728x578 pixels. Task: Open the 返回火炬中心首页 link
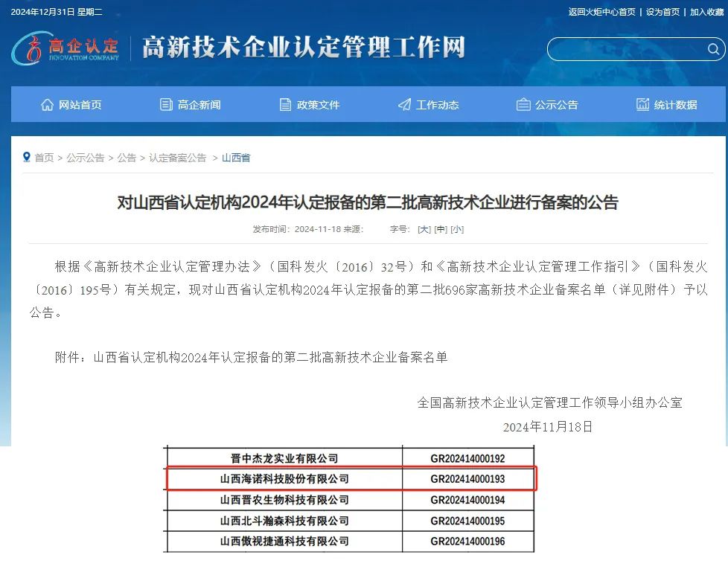click(601, 12)
